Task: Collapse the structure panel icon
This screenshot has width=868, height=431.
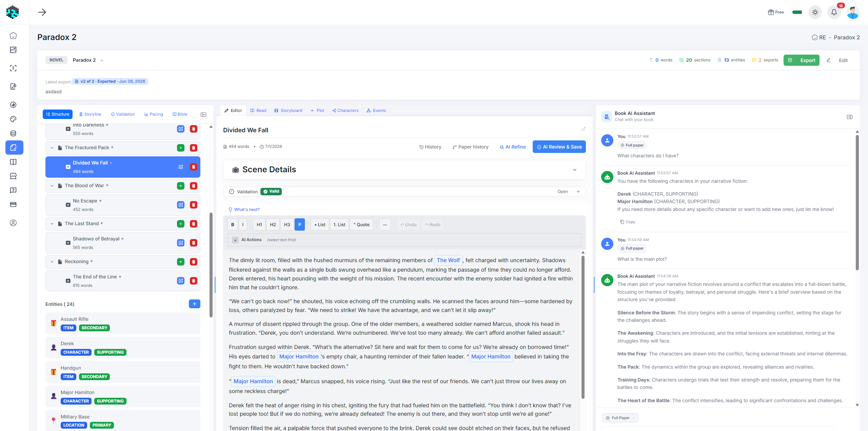Action: 203,115
